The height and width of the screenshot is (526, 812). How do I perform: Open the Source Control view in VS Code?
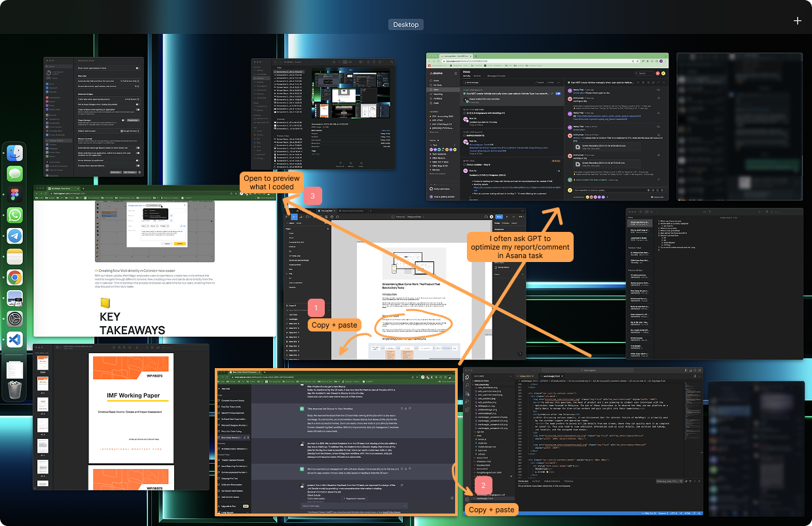tap(467, 394)
